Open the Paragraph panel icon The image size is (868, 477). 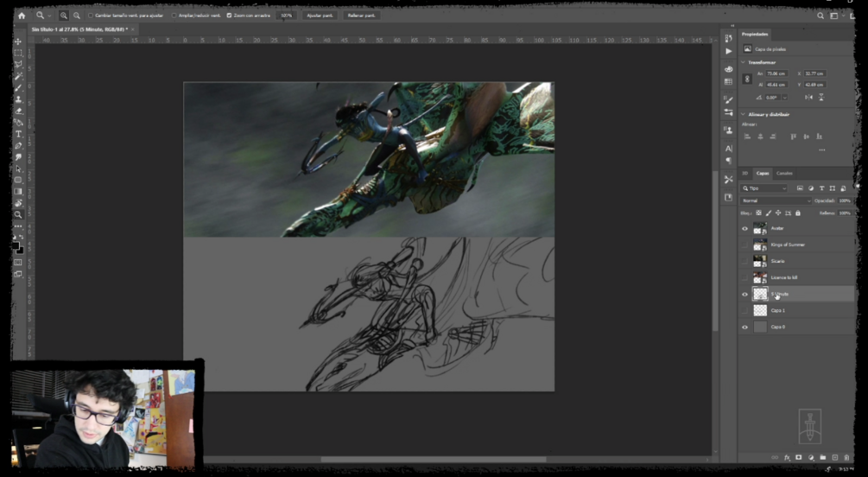(728, 161)
